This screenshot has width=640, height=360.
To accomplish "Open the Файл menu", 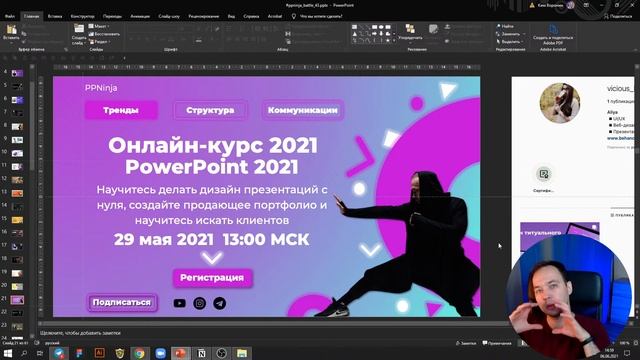I will [x=10, y=16].
